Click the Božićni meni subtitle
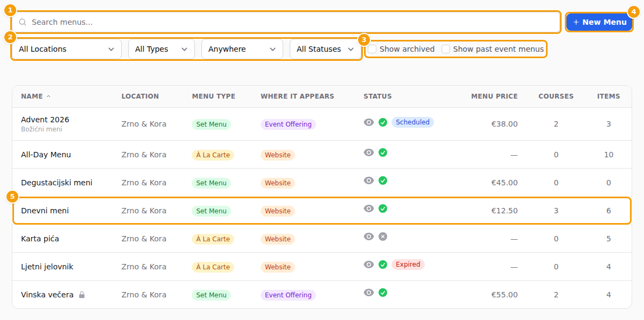Screen dimensions: 644x320 tap(41, 129)
